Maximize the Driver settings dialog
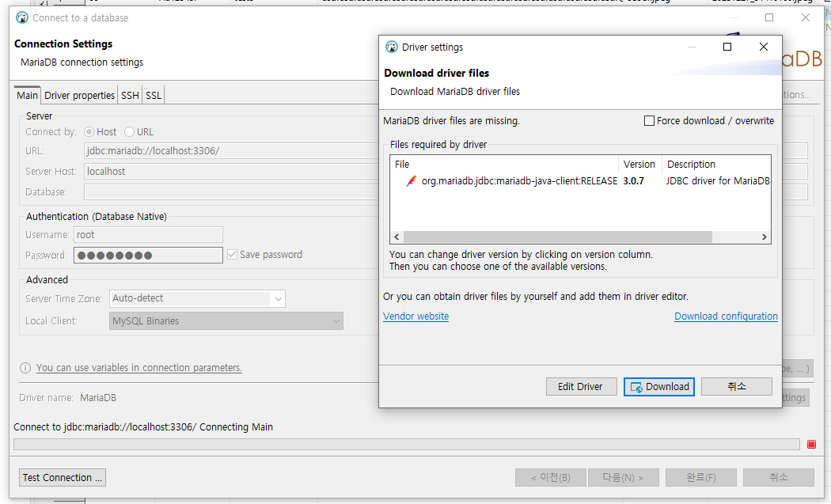Image resolution: width=831 pixels, height=504 pixels. point(727,47)
